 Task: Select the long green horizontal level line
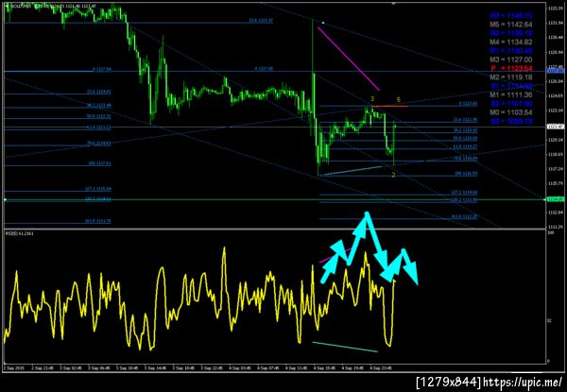point(275,199)
